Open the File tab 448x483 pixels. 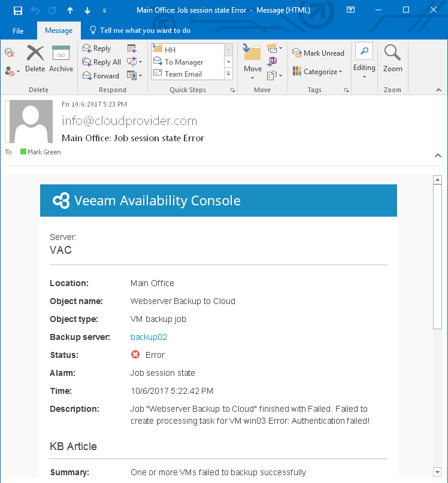pos(18,31)
